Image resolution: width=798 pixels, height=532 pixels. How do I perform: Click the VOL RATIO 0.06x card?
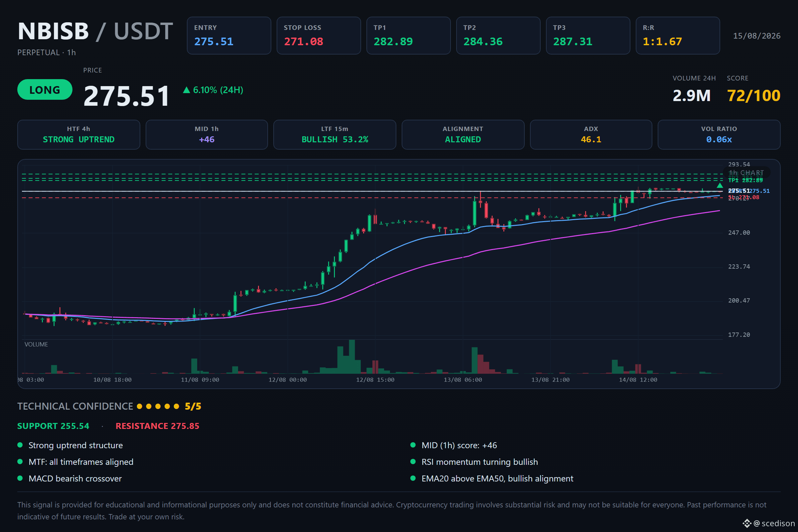719,135
